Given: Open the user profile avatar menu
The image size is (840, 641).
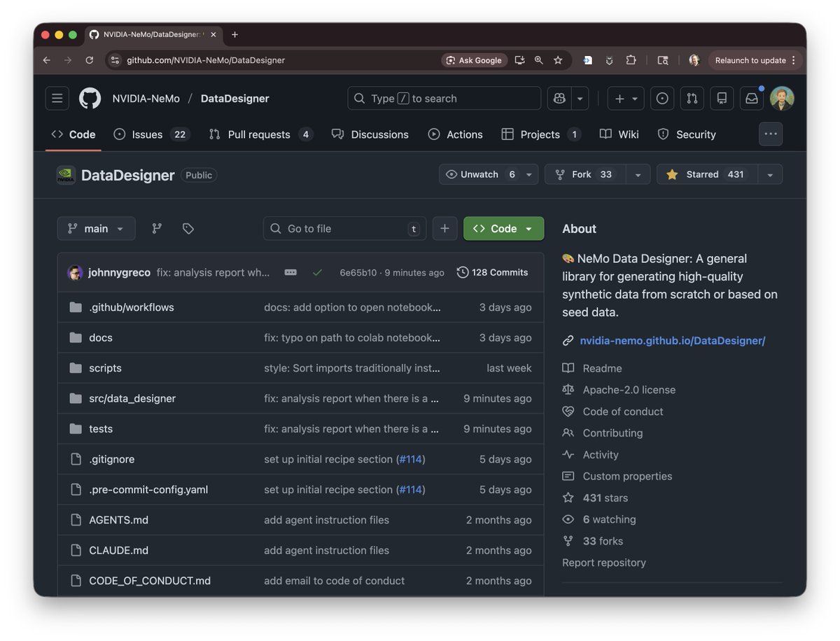Looking at the screenshot, I should [x=782, y=99].
